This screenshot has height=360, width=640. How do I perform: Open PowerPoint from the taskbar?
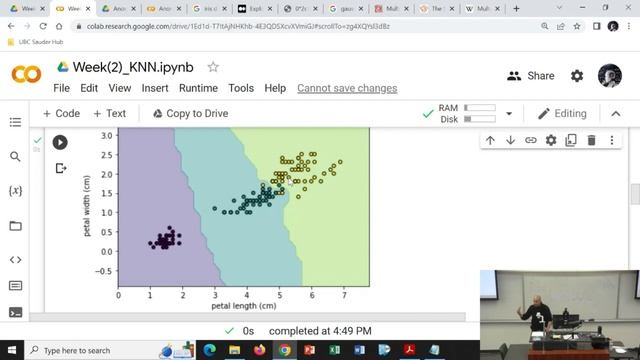309,350
